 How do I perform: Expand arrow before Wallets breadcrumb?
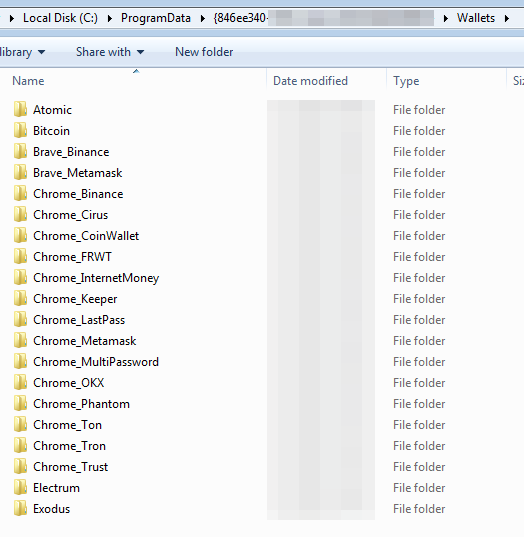pyautogui.click(x=446, y=18)
